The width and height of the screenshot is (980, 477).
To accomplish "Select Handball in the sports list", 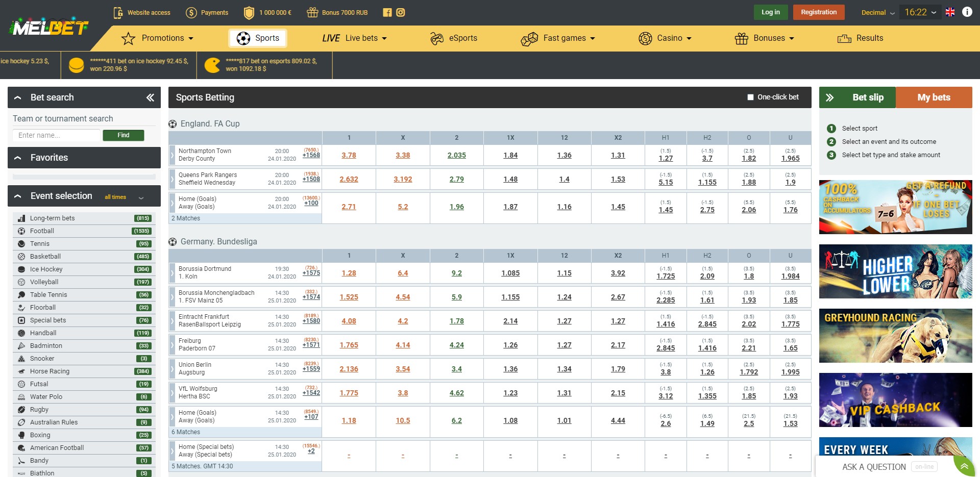I will (x=84, y=333).
